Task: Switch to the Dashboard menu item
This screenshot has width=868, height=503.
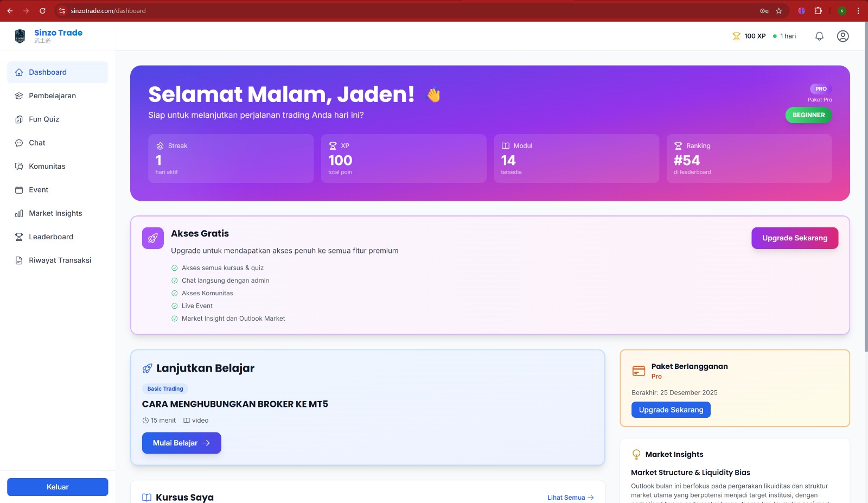Action: click(47, 72)
